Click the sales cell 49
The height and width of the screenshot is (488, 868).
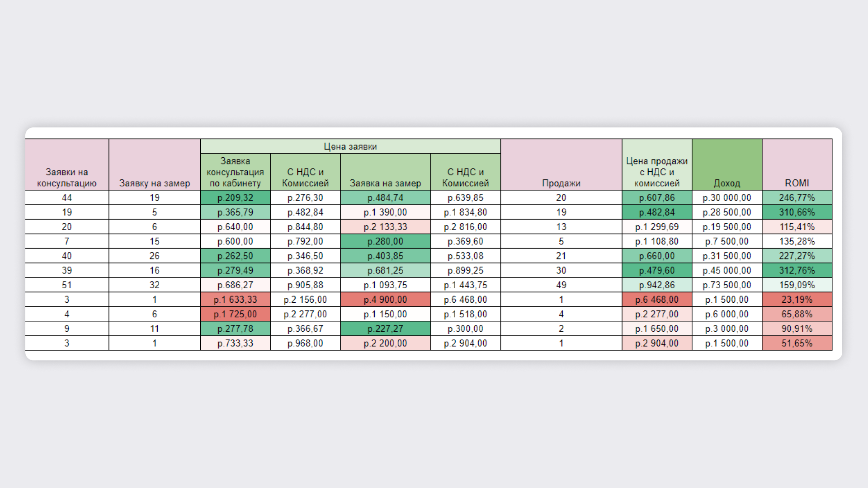click(561, 285)
